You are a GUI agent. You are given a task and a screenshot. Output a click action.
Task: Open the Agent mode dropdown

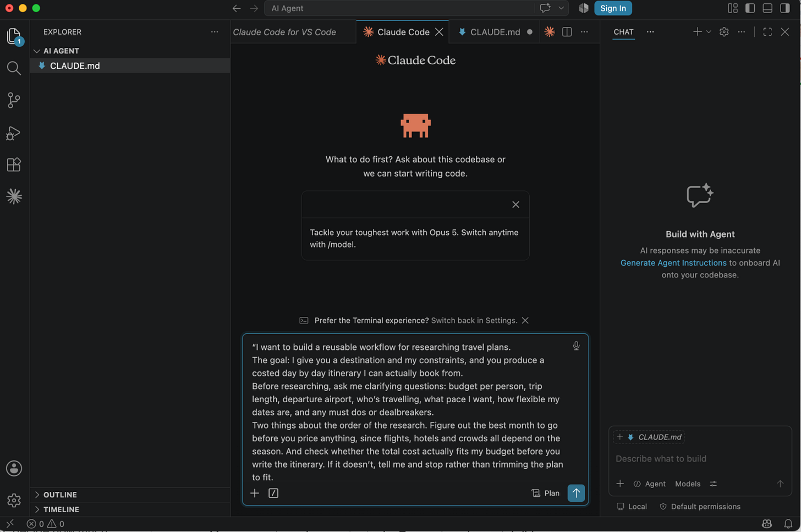(650, 484)
